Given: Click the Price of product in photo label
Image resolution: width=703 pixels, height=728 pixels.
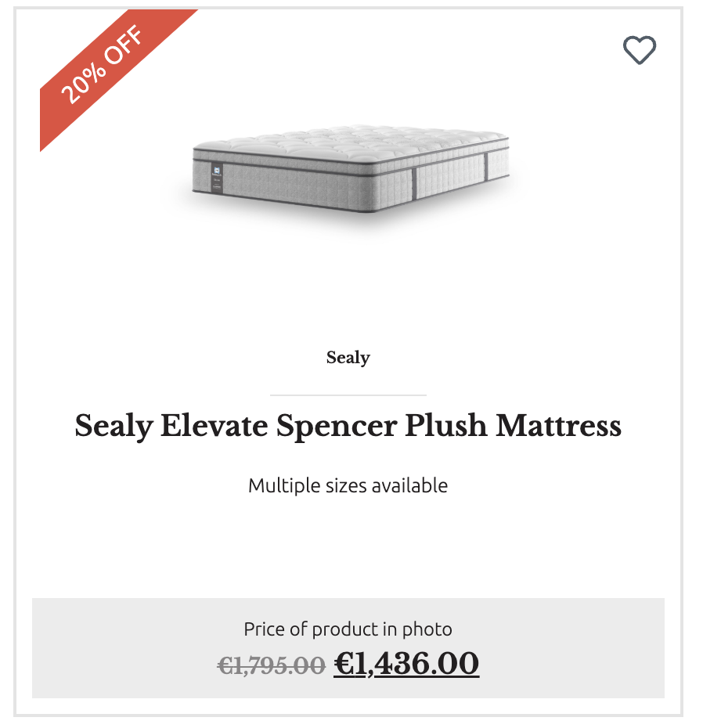Looking at the screenshot, I should [348, 629].
